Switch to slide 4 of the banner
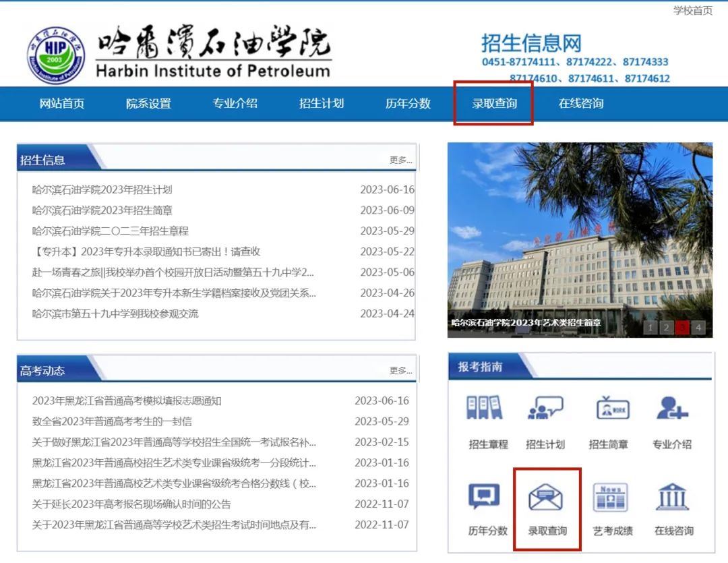728x563 pixels. [698, 328]
